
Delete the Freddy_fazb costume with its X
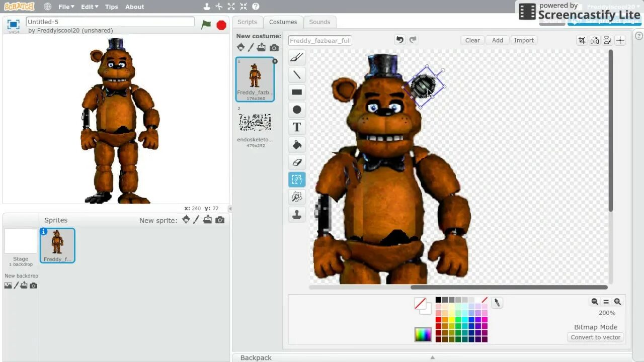275,61
